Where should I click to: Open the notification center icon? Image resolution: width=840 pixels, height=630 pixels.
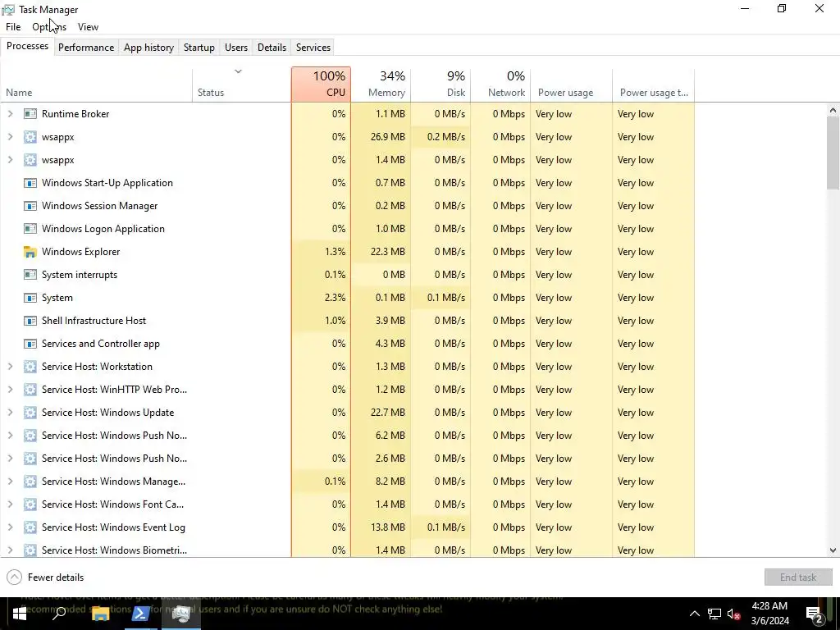[815, 614]
